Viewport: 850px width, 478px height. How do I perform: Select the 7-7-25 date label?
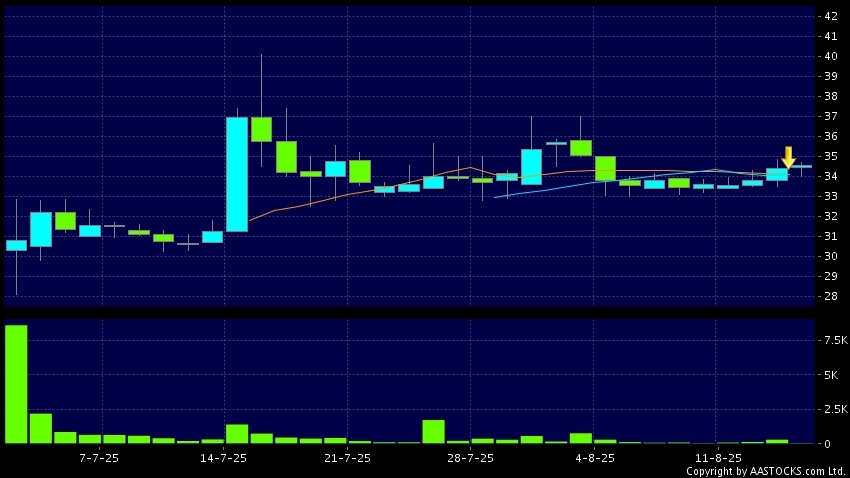pos(99,458)
